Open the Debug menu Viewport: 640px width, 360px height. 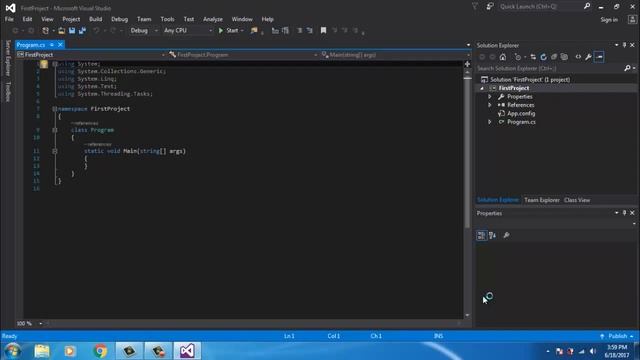pos(120,19)
